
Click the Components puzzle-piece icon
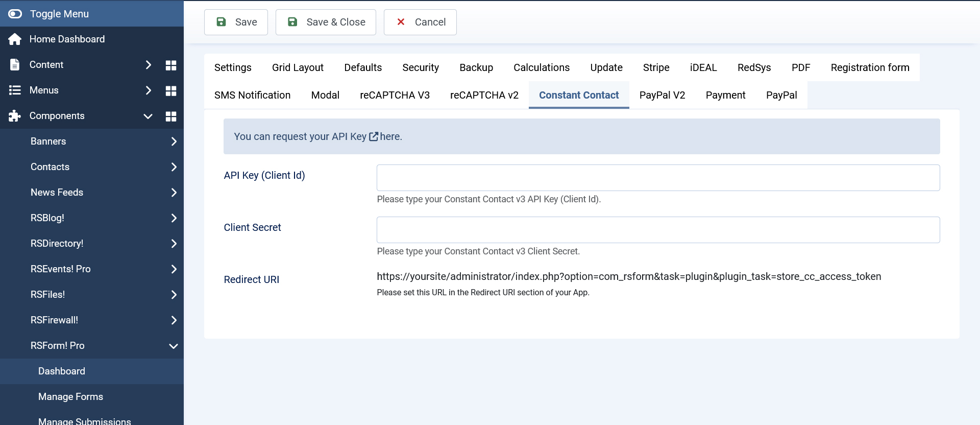(15, 116)
